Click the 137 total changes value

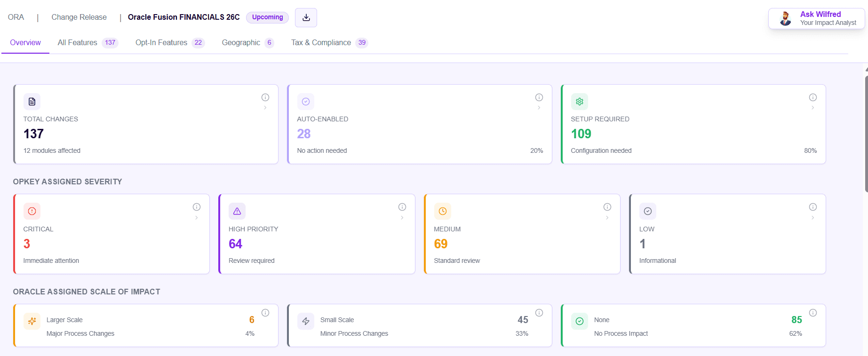(33, 134)
